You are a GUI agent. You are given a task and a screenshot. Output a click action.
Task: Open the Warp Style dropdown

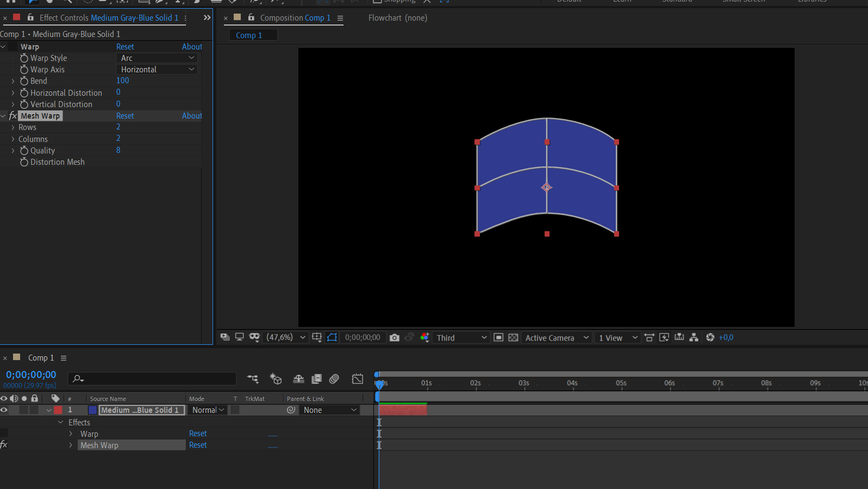click(x=157, y=58)
